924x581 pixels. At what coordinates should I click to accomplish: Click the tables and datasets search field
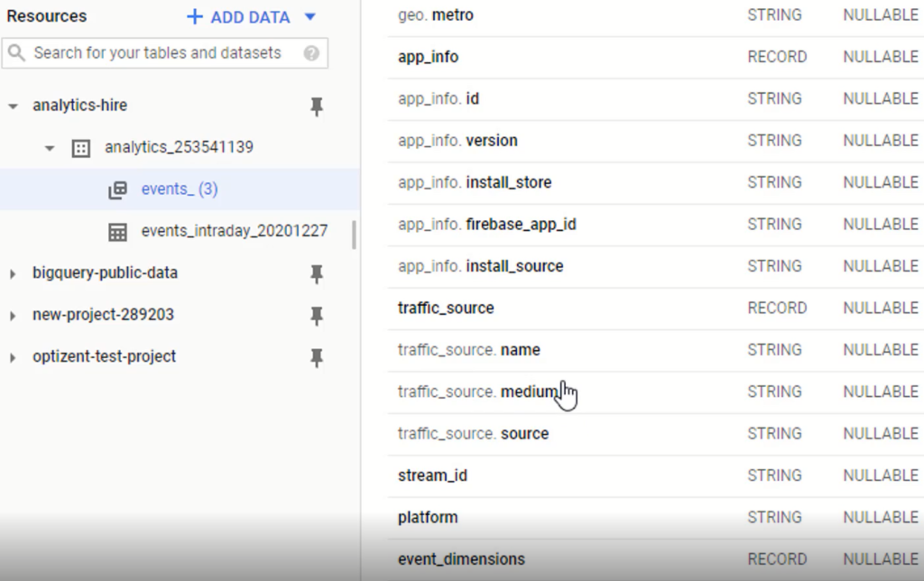pyautogui.click(x=162, y=53)
